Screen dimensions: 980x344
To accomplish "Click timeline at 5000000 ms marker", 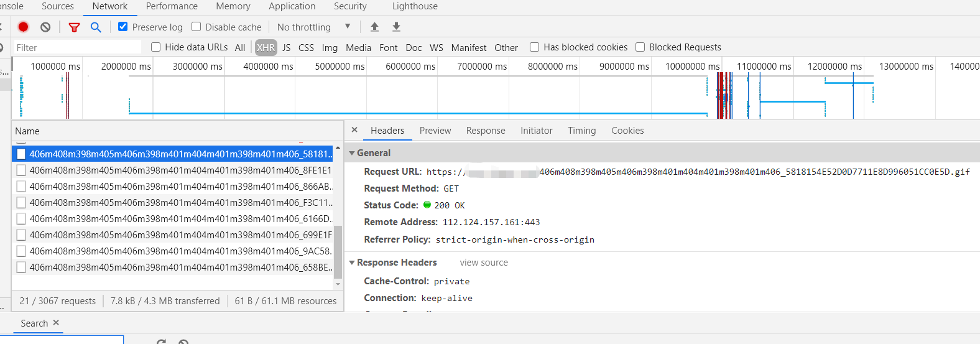I will pos(340,67).
